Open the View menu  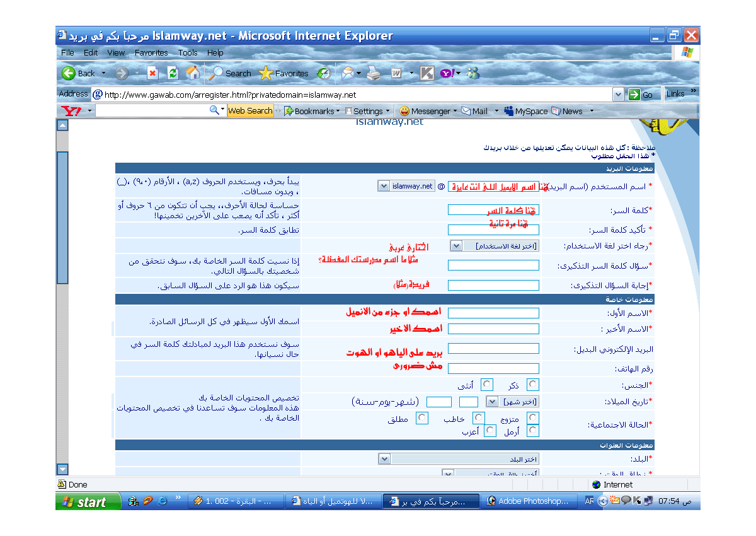tap(116, 53)
